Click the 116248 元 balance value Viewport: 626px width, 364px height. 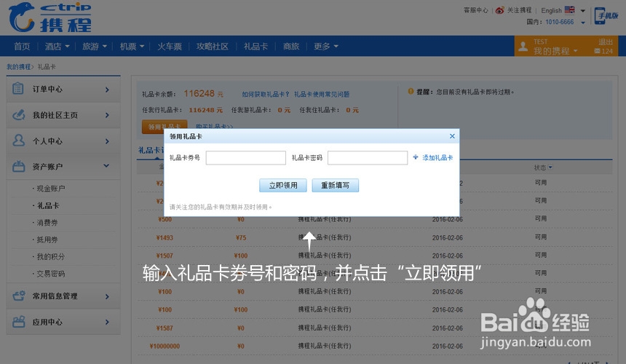point(203,93)
